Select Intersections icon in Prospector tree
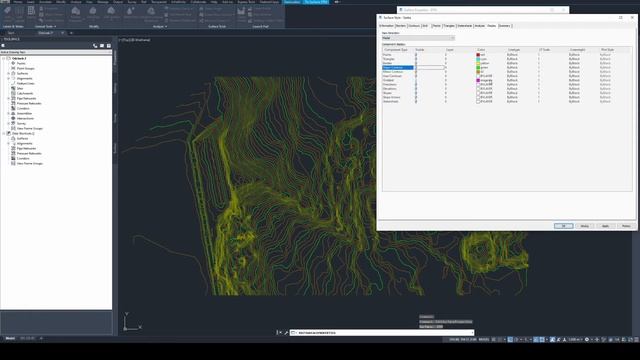Image resolution: width=640 pixels, height=360 pixels. click(x=13, y=118)
